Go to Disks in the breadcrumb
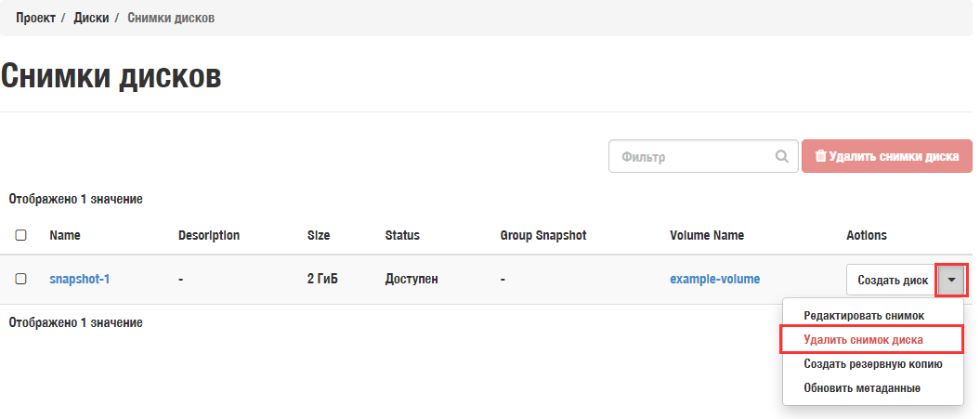Viewport: 980px width, 419px height. (91, 19)
